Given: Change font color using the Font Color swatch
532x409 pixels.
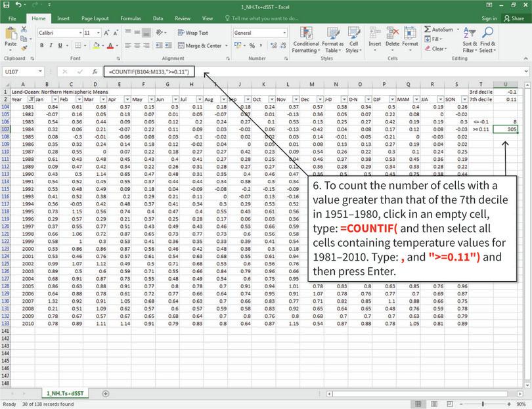Looking at the screenshot, I should tap(110, 46).
